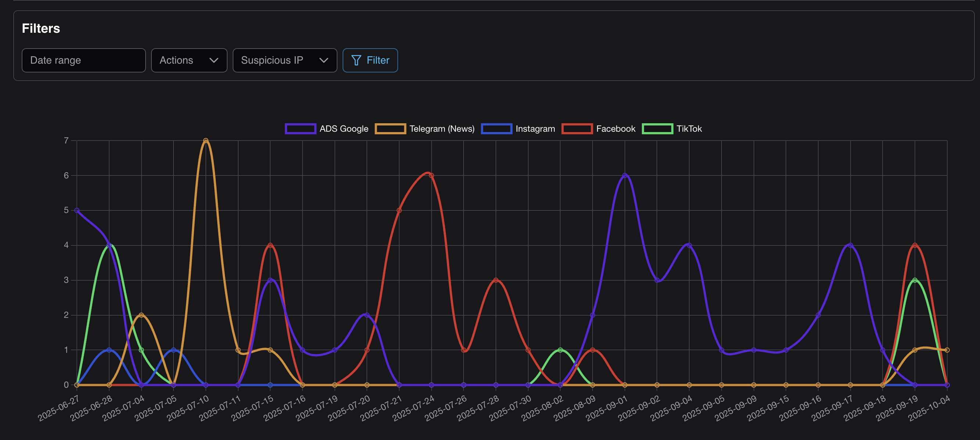Click Telegram peak point at value 7
Image resolution: width=980 pixels, height=440 pixels.
[206, 141]
